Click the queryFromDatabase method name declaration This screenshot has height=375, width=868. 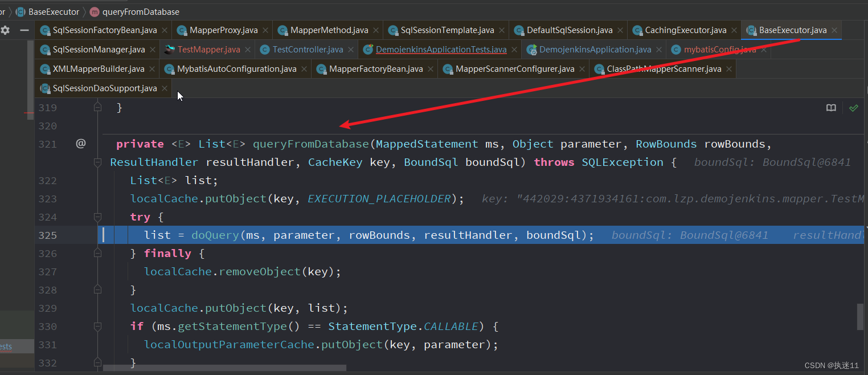coord(310,144)
